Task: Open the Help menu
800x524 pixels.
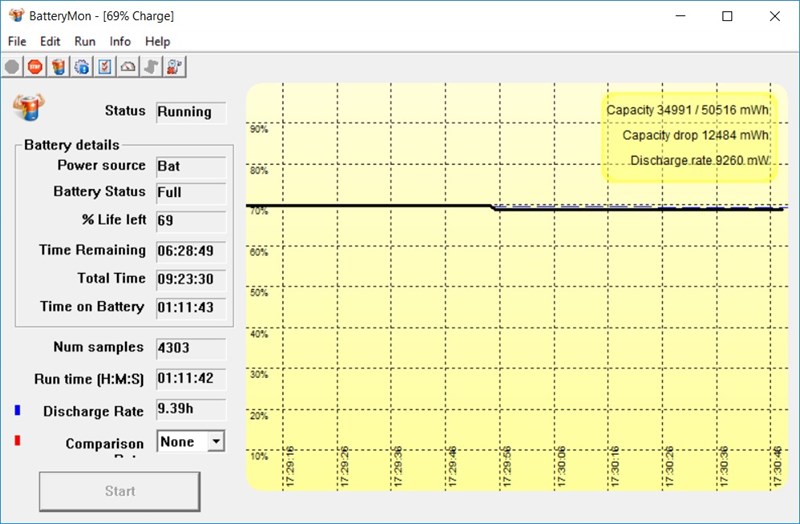Action: click(x=157, y=41)
